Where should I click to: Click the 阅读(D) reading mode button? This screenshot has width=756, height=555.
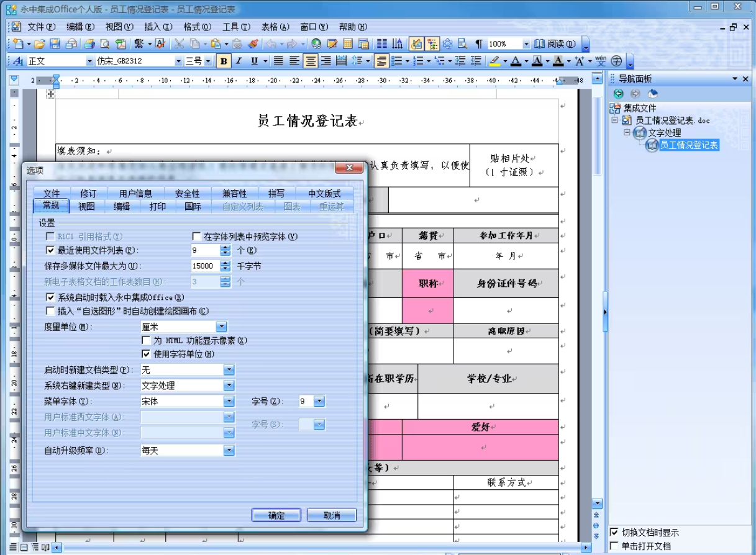(x=556, y=44)
